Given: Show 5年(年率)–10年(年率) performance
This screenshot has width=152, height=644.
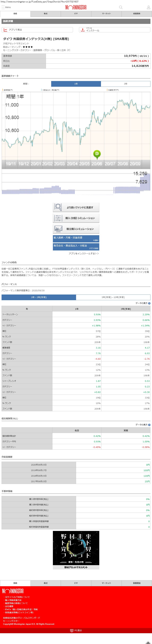Looking at the screenshot, I should pos(113,297).
